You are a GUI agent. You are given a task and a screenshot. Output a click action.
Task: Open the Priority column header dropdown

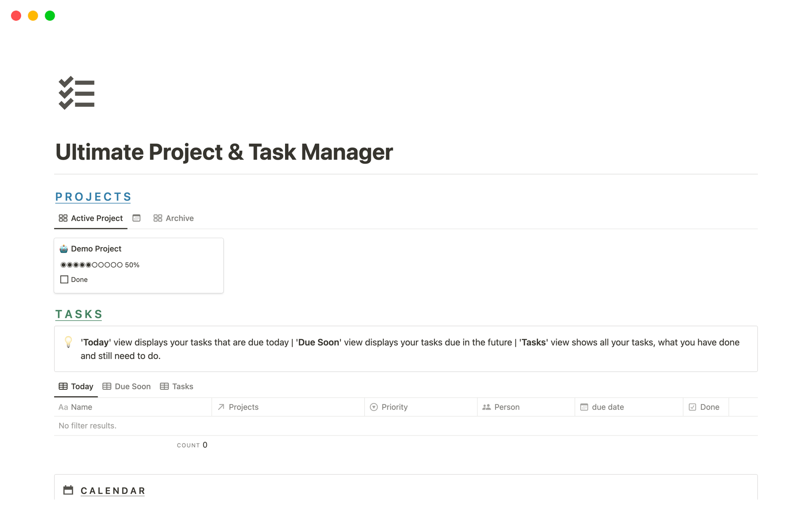point(394,407)
